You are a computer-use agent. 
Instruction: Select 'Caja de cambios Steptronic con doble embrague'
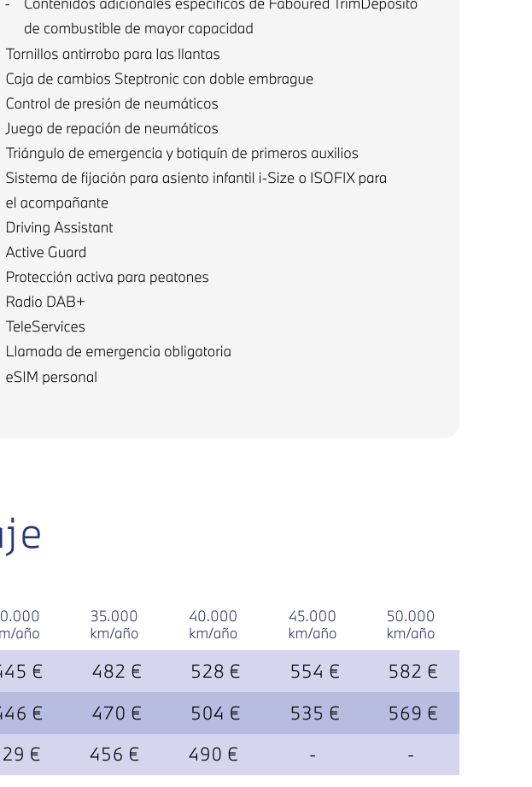click(x=160, y=79)
